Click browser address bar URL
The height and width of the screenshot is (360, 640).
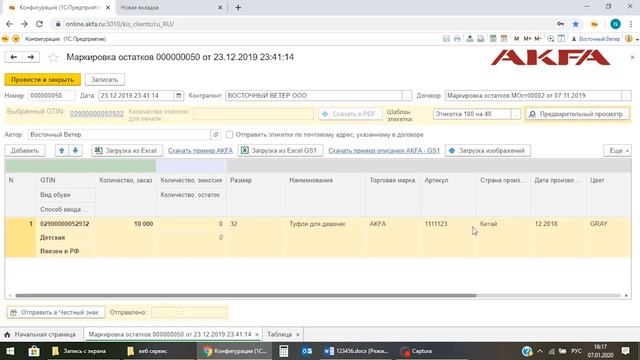coord(120,24)
